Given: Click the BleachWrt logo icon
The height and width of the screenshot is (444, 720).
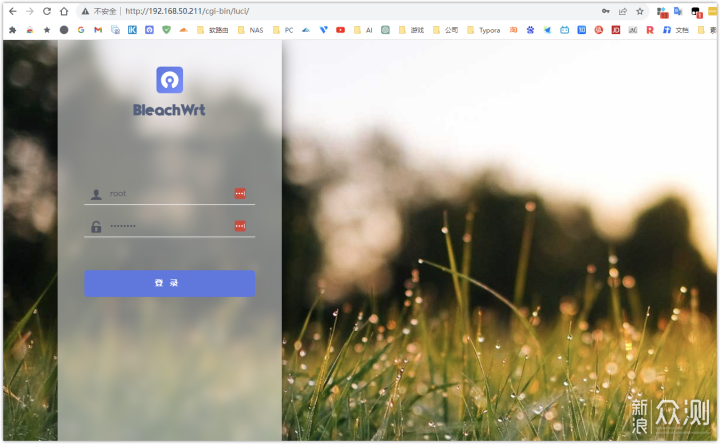Looking at the screenshot, I should click(169, 80).
